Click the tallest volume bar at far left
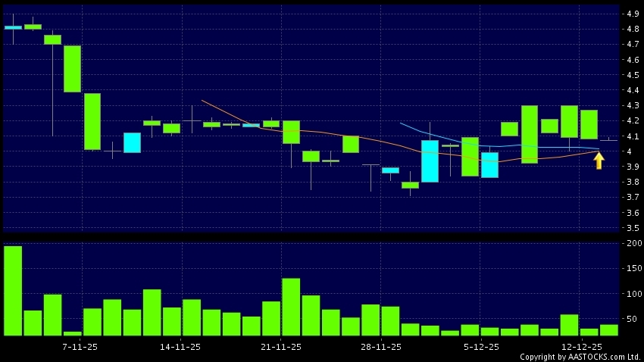The image size is (644, 362). [x=13, y=290]
